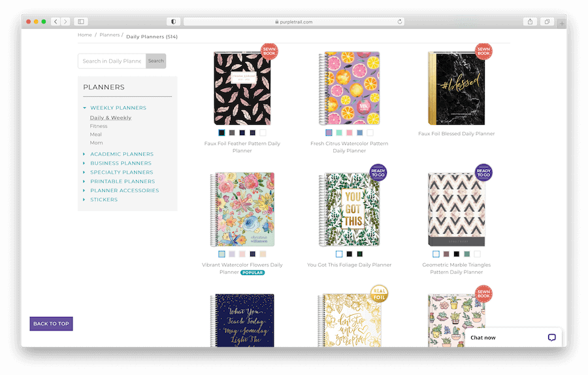Open ACADEMIC PLANNERS category

pos(122,154)
